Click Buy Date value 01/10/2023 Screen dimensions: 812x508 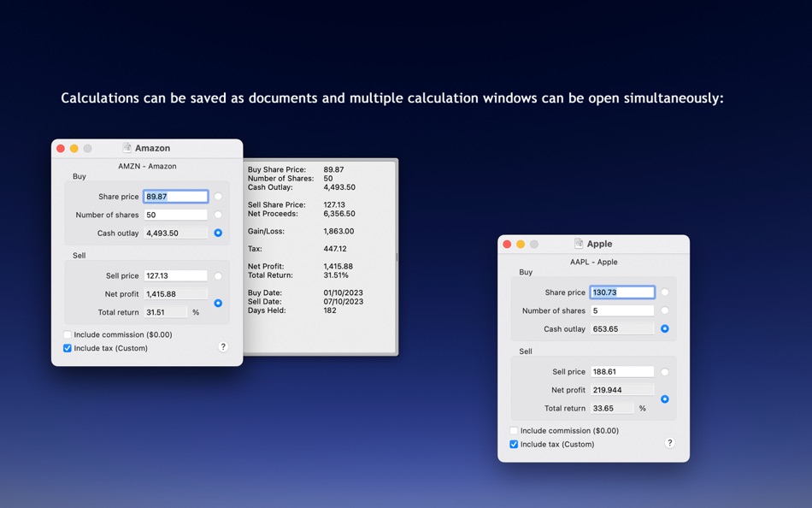344,292
